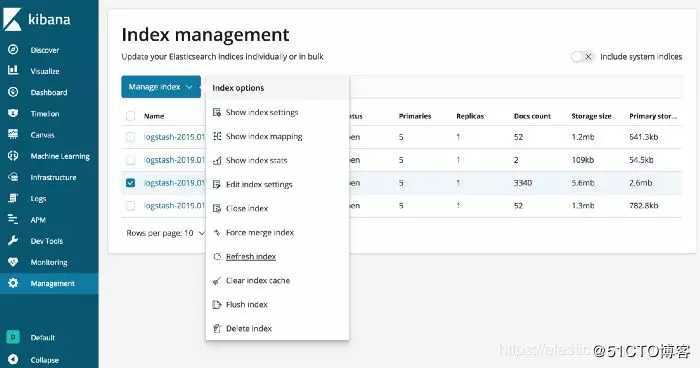Open Machine Learning icon in sidebar
Screen dimensions: 700x368
click(x=13, y=156)
